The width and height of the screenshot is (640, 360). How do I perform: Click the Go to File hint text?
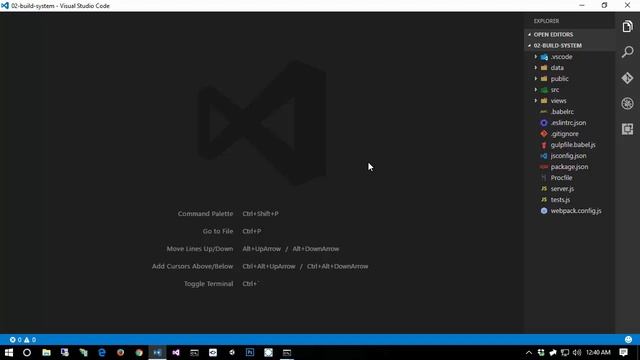pyautogui.click(x=218, y=231)
